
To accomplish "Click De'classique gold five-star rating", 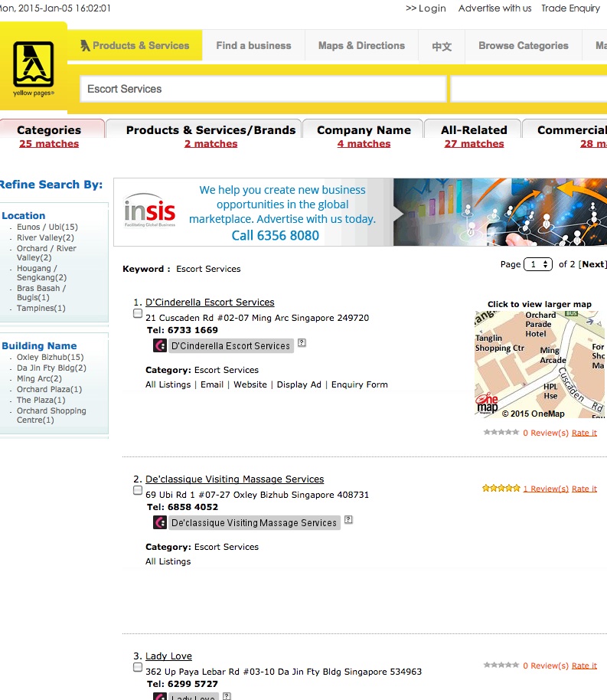I will 501,489.
